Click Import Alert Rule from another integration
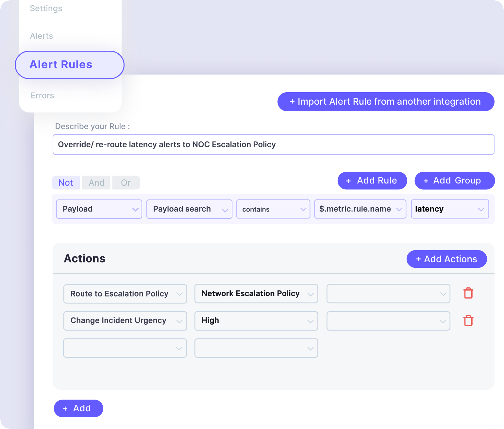 [386, 102]
